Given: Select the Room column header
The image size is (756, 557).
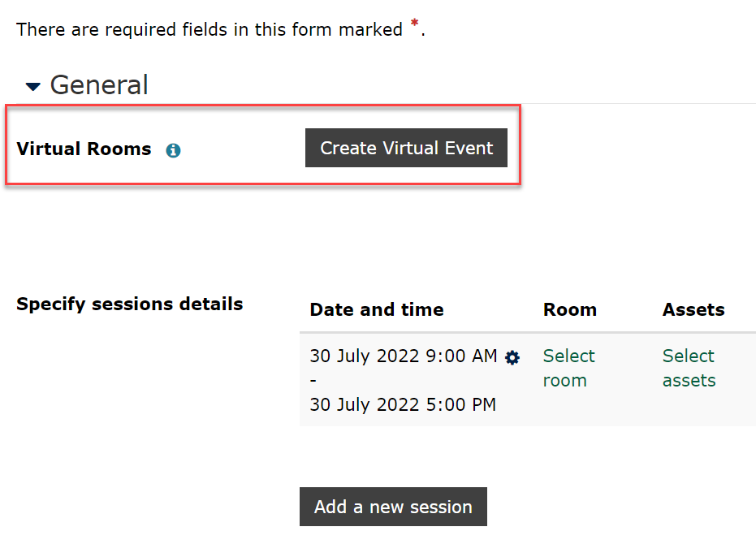Looking at the screenshot, I should [x=569, y=309].
